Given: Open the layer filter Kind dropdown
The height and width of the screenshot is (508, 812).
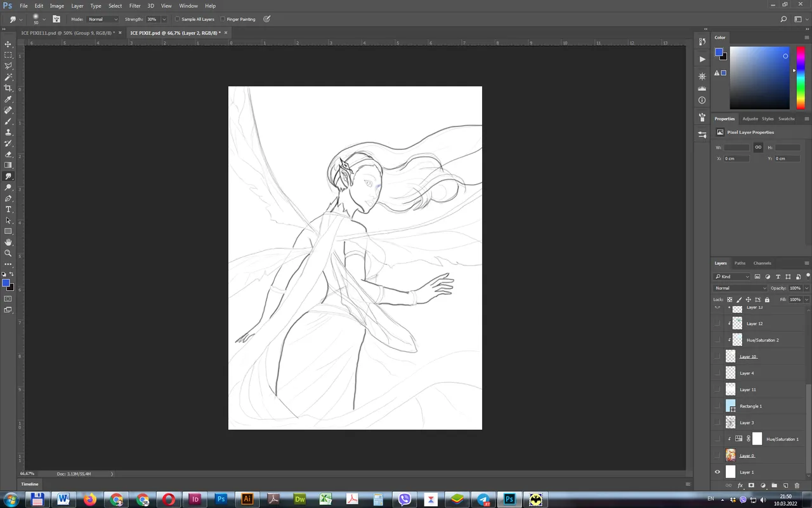Looking at the screenshot, I should [732, 276].
